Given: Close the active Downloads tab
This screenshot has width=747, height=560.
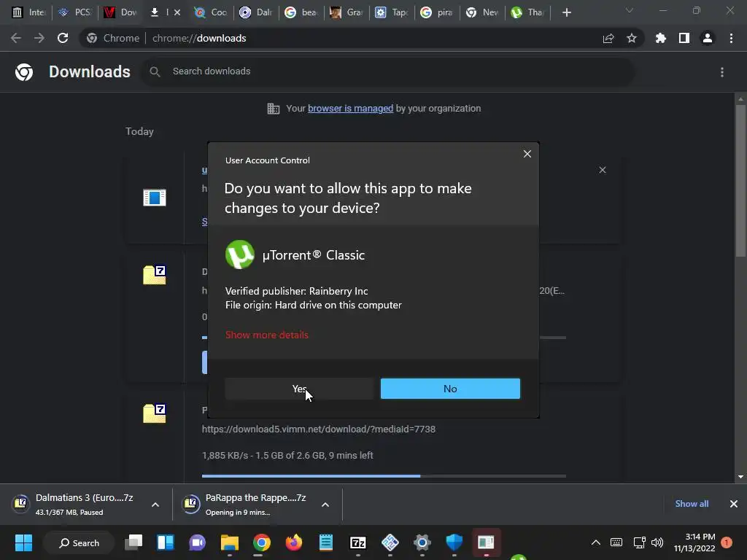Looking at the screenshot, I should pos(177,12).
